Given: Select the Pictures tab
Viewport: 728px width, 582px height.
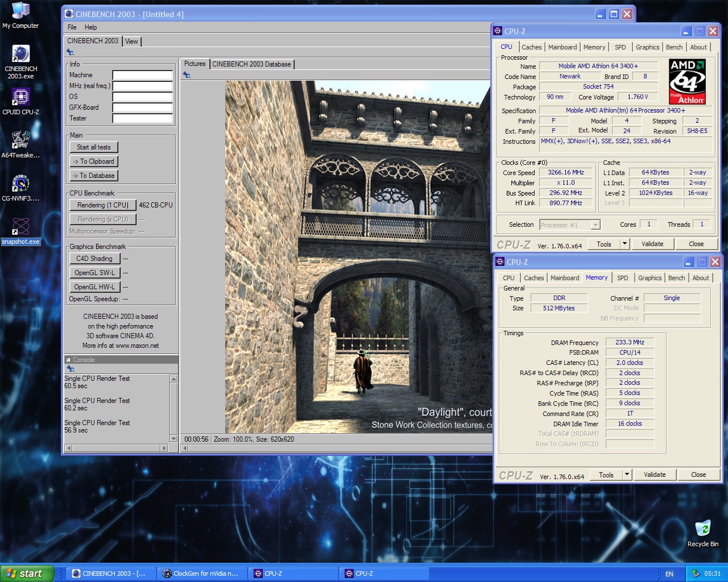Looking at the screenshot, I should (x=195, y=64).
